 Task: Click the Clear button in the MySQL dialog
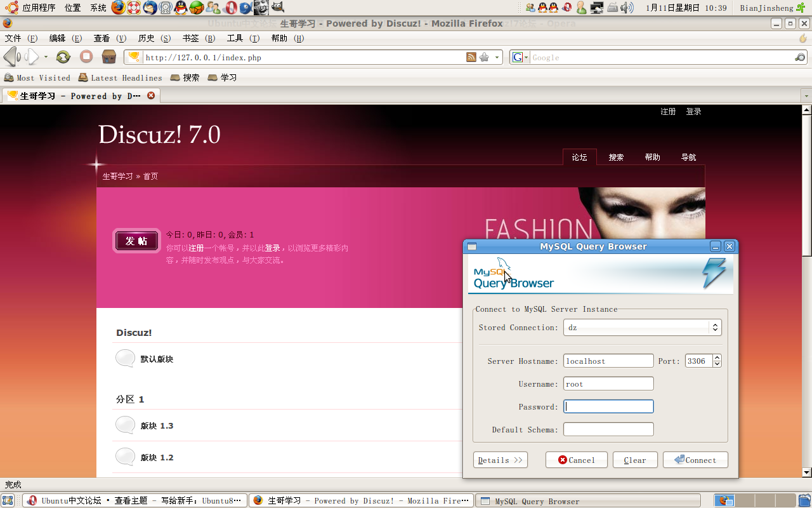635,460
